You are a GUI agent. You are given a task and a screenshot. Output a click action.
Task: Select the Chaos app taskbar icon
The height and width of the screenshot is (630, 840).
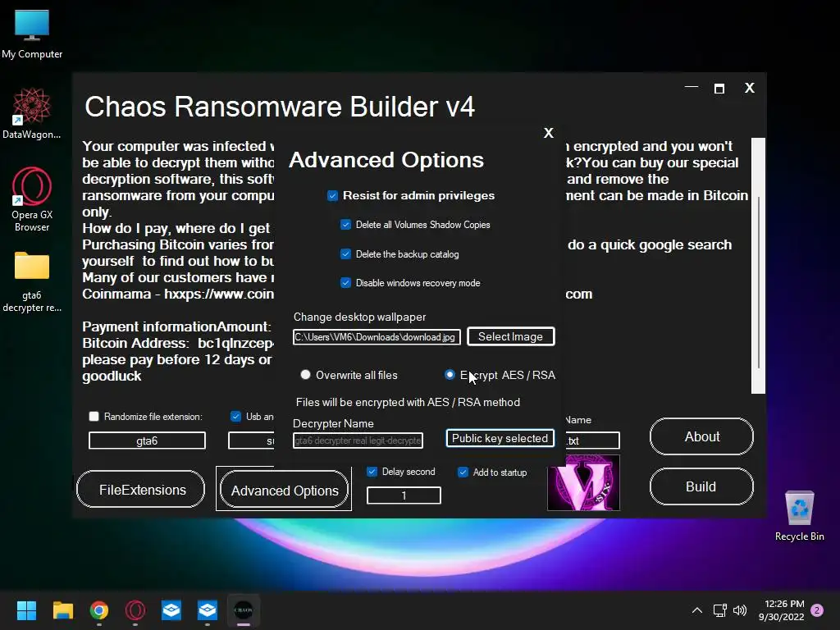pyautogui.click(x=243, y=610)
